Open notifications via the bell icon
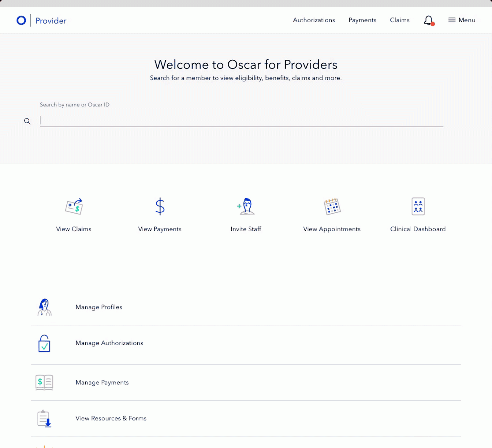The width and height of the screenshot is (492, 448). [427, 20]
